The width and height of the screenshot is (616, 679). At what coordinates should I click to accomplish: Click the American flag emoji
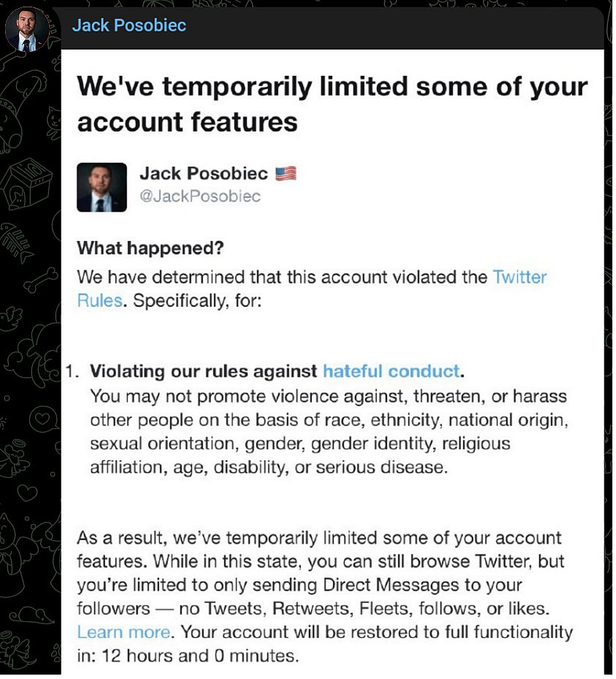pos(286,174)
